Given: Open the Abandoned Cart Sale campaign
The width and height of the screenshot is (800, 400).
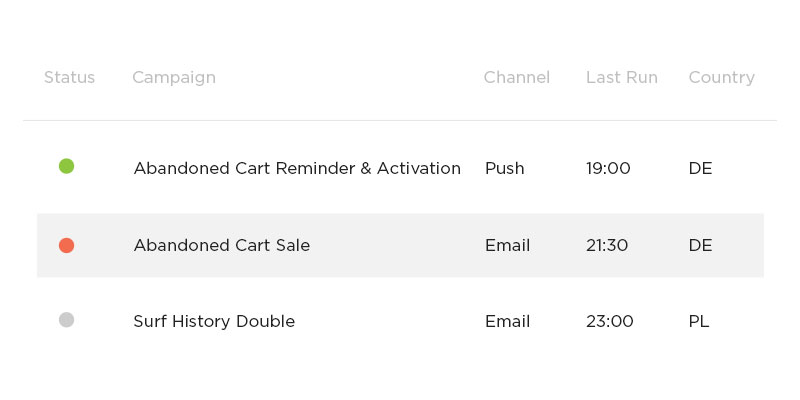Looking at the screenshot, I should click(x=221, y=246).
